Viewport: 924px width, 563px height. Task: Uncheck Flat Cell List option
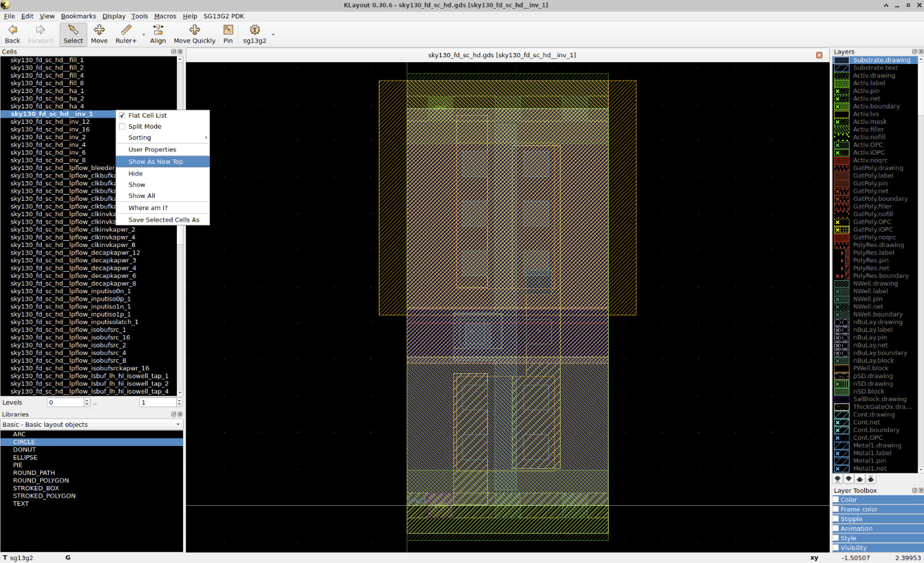pos(122,115)
